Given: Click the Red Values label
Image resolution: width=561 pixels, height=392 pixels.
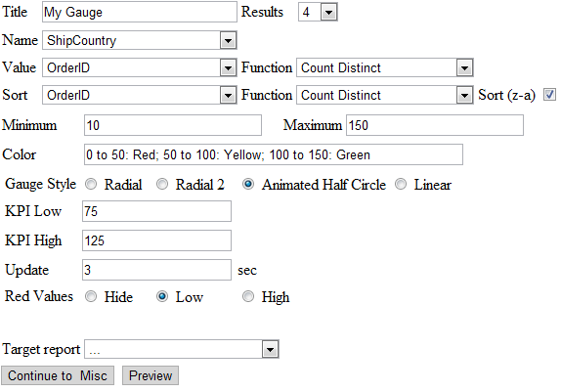Looking at the screenshot, I should click(x=39, y=296).
